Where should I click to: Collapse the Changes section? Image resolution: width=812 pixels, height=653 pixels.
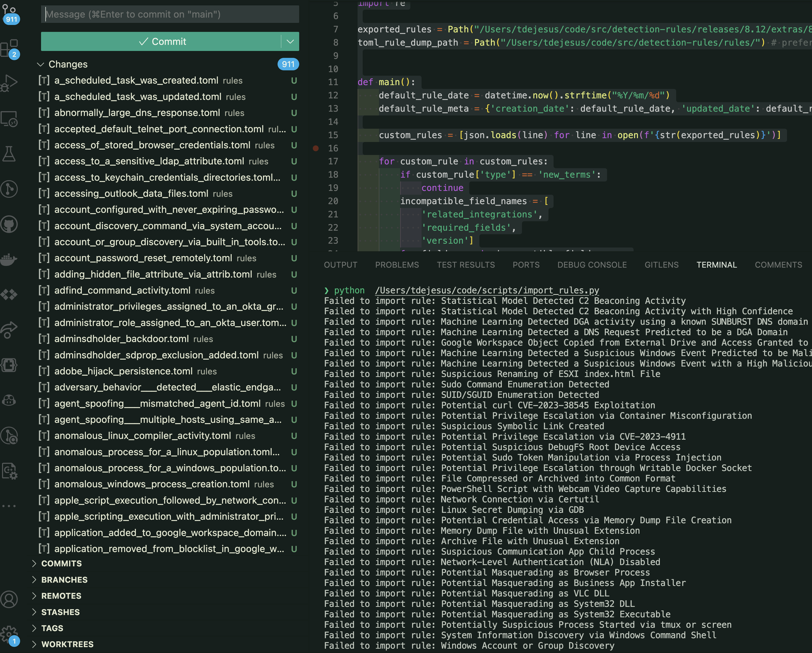41,64
